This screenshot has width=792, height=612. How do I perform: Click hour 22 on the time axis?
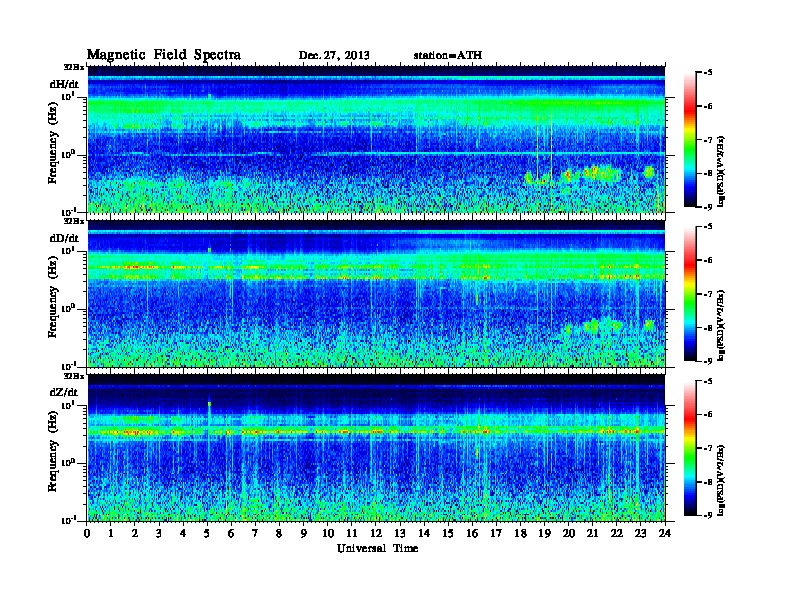point(617,533)
